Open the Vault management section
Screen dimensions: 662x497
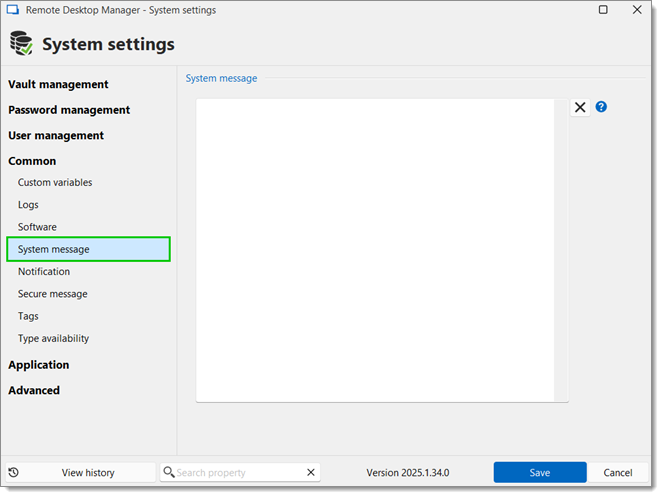58,84
